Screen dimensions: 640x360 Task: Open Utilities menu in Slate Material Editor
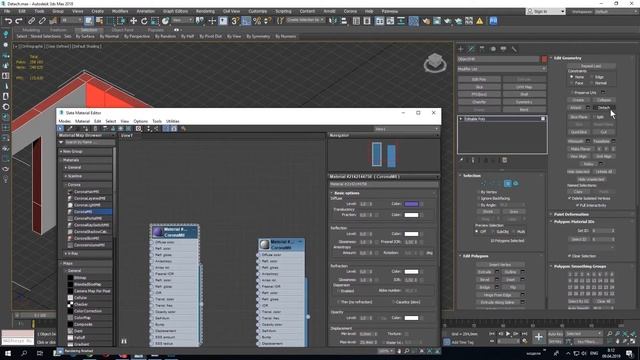coord(173,121)
